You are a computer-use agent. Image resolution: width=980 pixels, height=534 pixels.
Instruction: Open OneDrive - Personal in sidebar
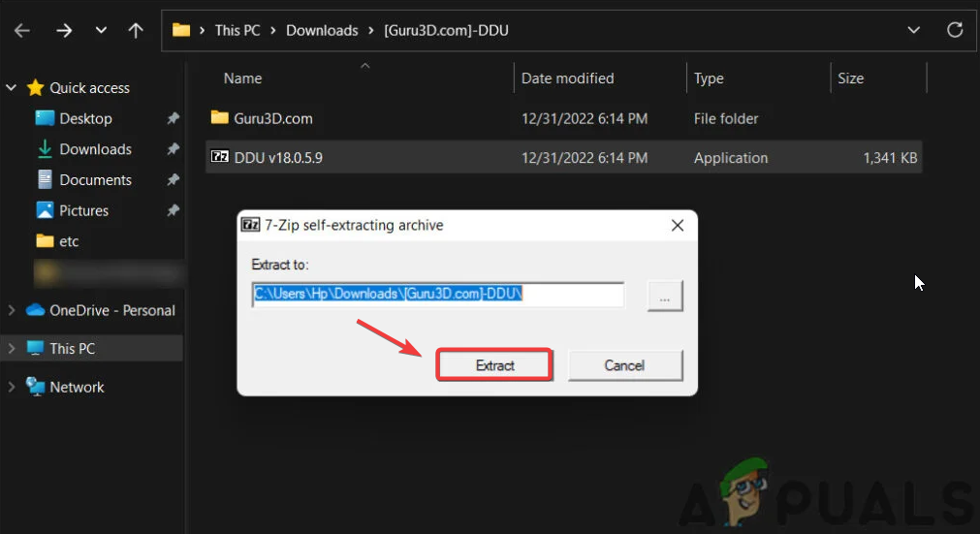point(112,310)
